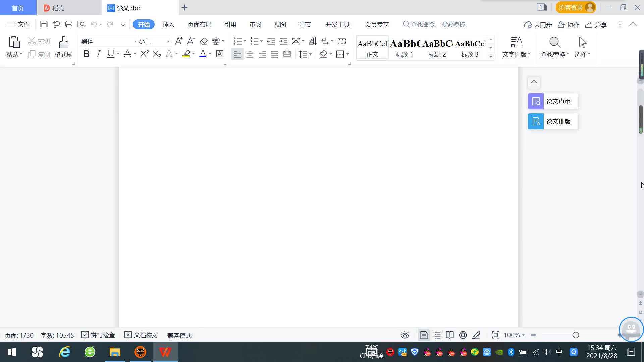
Task: Click the search commands field (查找命令)
Action: tap(437, 25)
